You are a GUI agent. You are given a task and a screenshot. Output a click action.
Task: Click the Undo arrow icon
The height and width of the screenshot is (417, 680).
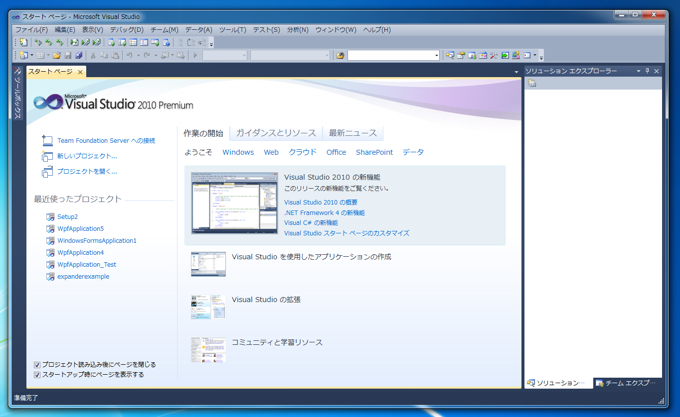coord(130,55)
